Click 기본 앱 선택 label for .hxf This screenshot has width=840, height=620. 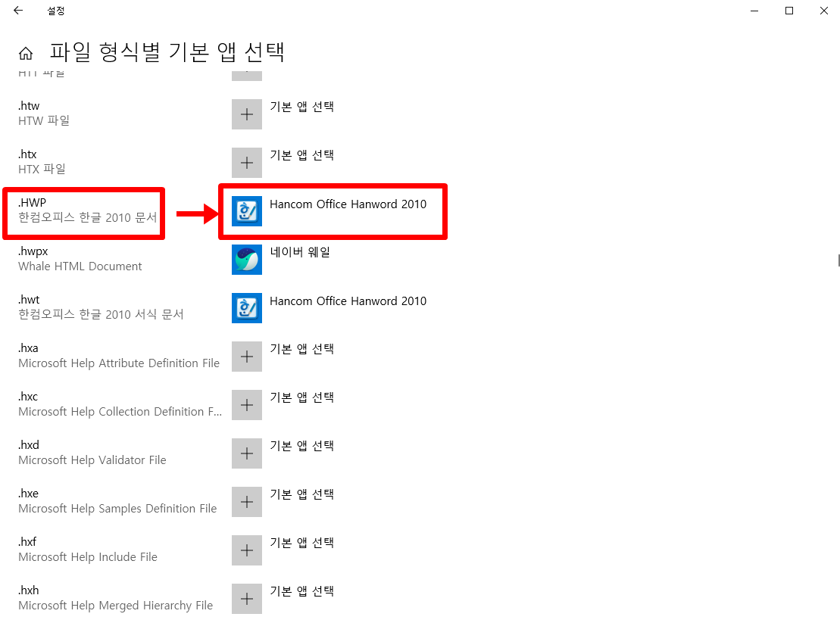pyautogui.click(x=302, y=543)
